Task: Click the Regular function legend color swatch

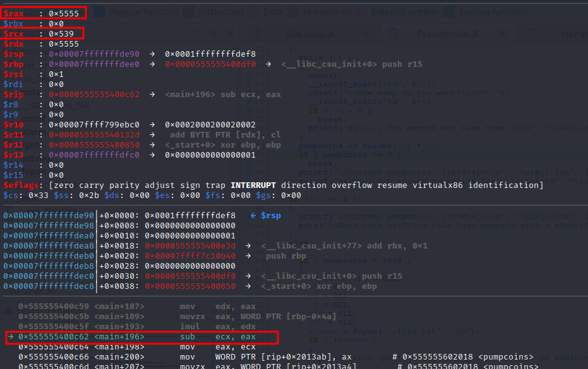Action: [x=100, y=11]
